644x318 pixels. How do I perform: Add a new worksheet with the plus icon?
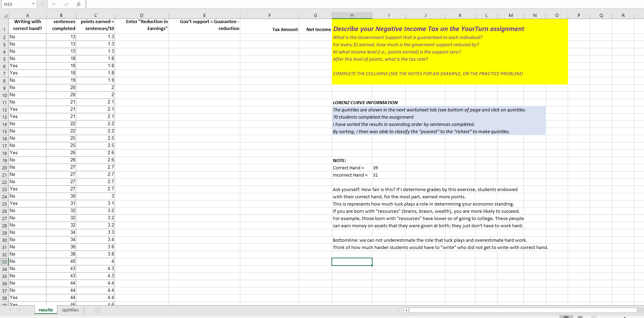click(98, 310)
